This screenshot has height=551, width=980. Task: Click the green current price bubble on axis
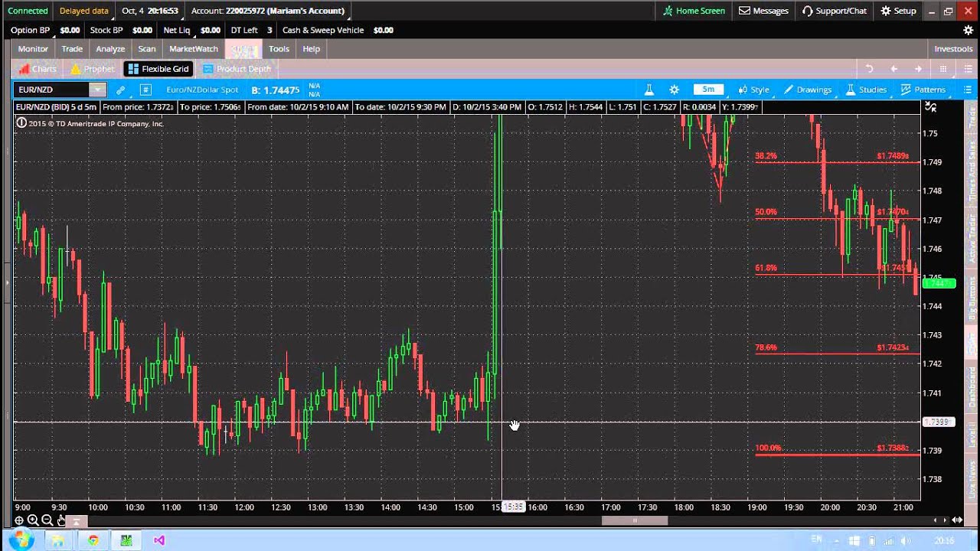pyautogui.click(x=939, y=284)
